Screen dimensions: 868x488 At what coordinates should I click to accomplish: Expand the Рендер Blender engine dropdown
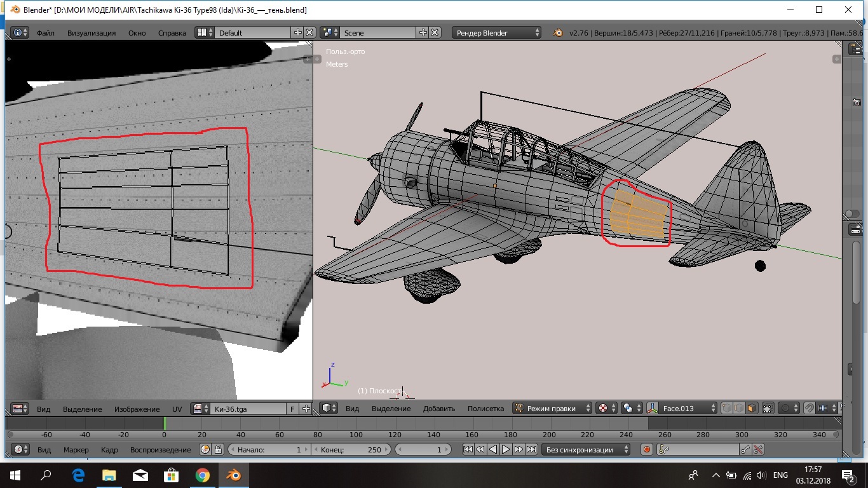pyautogui.click(x=497, y=32)
